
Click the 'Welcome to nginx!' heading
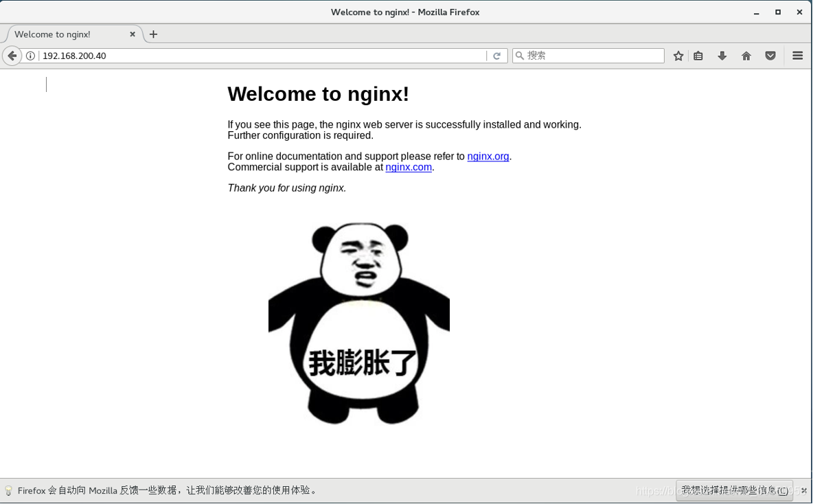319,94
